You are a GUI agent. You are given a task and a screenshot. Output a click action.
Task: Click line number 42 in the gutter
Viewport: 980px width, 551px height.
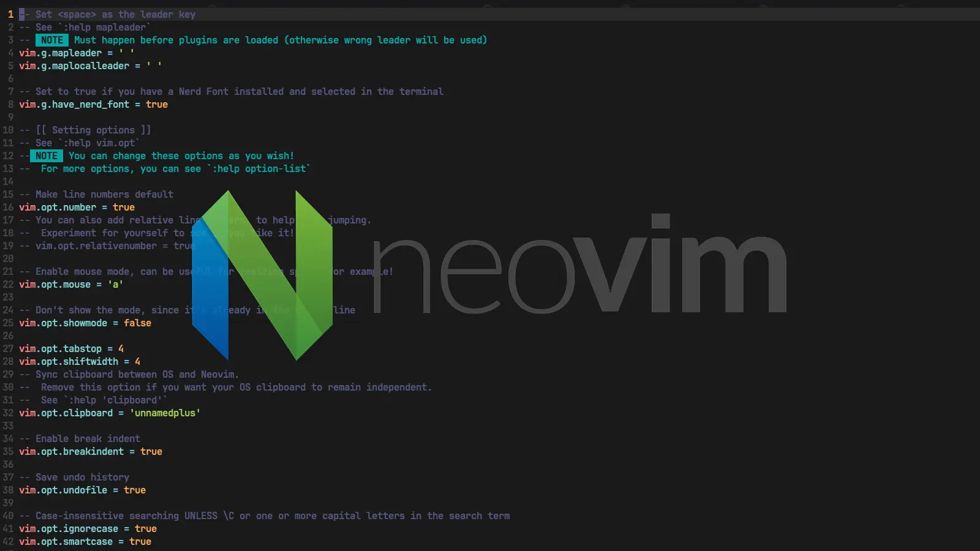click(8, 541)
